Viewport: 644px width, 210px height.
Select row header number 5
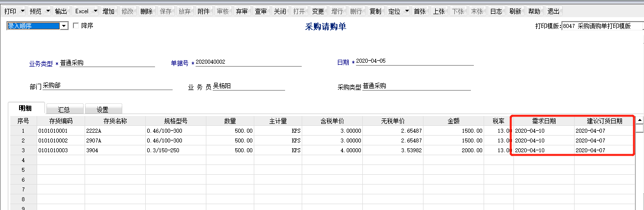tap(24, 170)
